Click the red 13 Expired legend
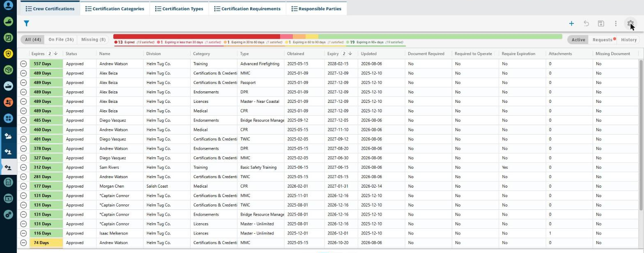Screen dimensions: 644x253 (134, 42)
